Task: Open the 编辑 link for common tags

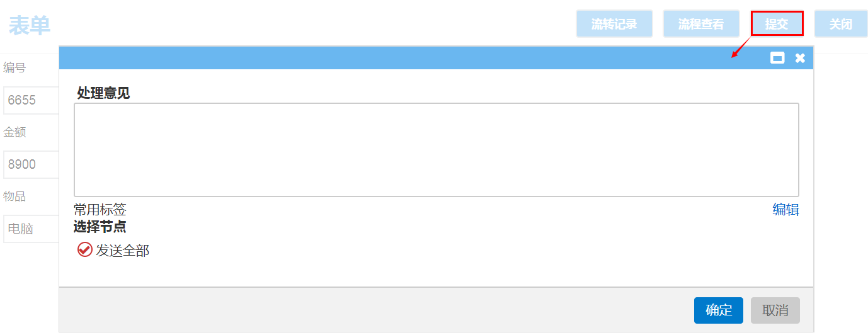Action: click(x=785, y=210)
